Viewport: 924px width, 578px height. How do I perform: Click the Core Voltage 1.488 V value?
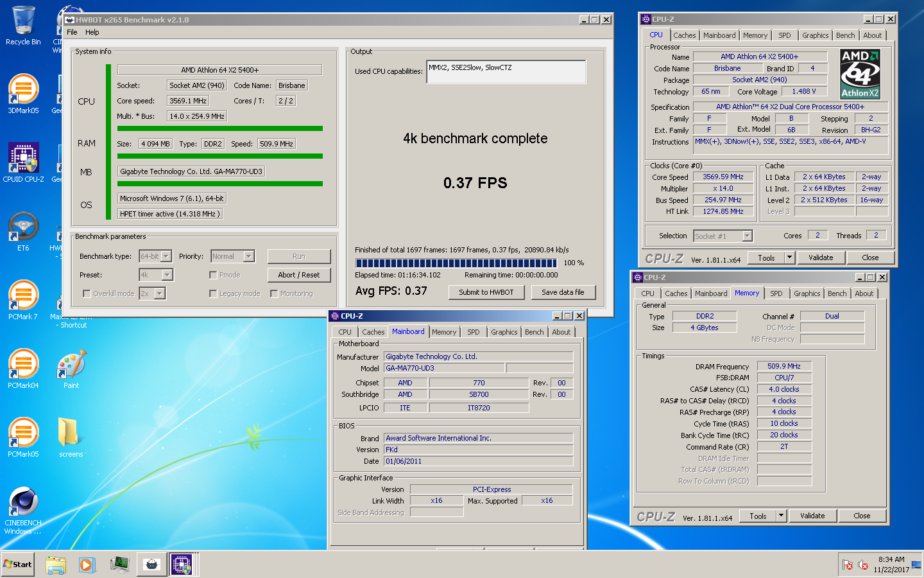click(x=803, y=91)
